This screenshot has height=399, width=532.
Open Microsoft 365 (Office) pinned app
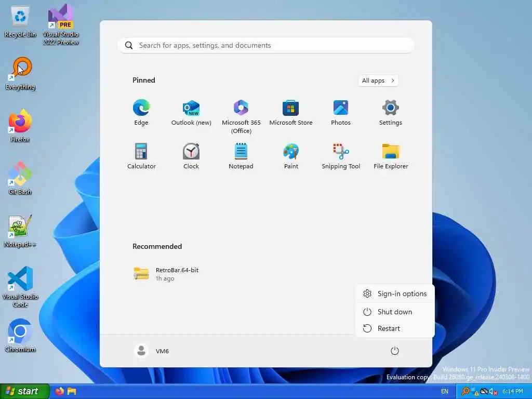(x=241, y=117)
